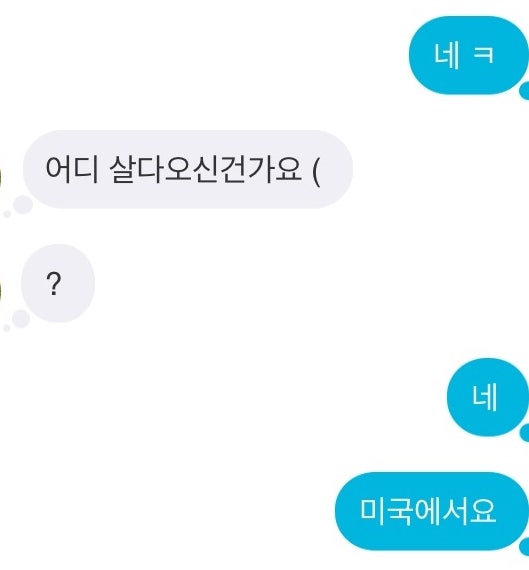Select the blue "네 ㅋ" message bubble
The image size is (529, 570).
coord(468,55)
